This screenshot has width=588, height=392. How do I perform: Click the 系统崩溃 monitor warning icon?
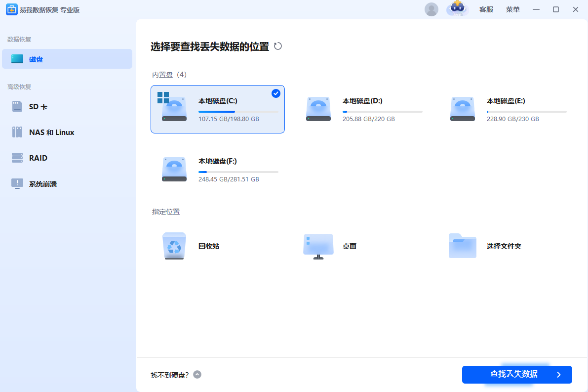tap(17, 183)
